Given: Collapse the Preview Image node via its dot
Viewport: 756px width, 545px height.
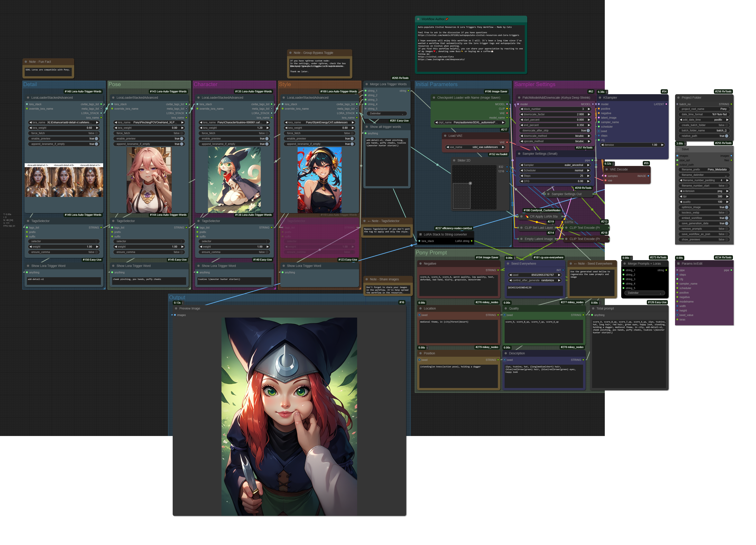Looking at the screenshot, I should [x=176, y=308].
